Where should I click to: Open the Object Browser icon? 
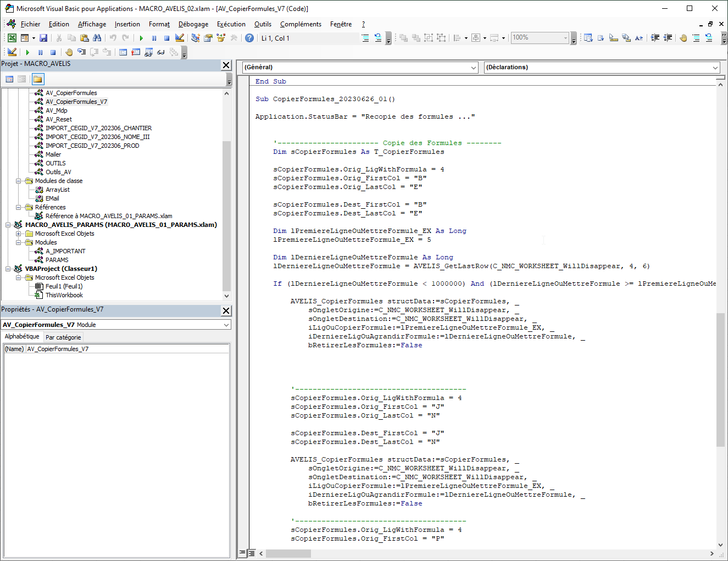tap(221, 38)
